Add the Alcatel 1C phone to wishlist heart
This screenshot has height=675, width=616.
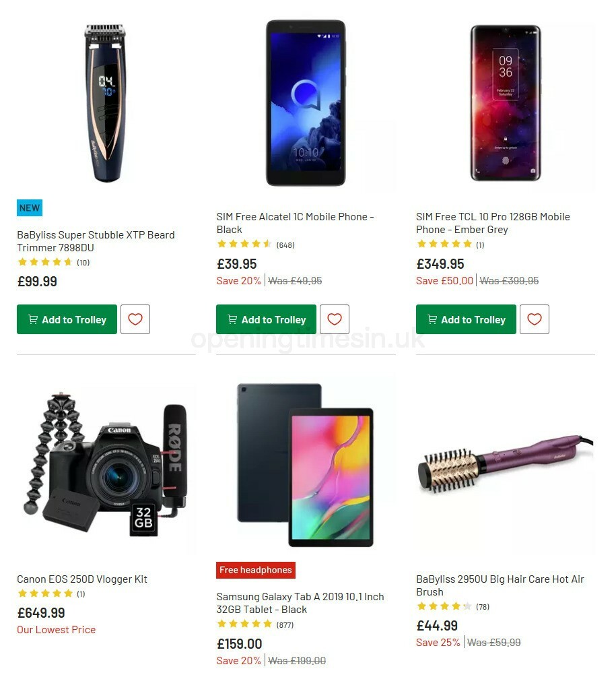[335, 319]
